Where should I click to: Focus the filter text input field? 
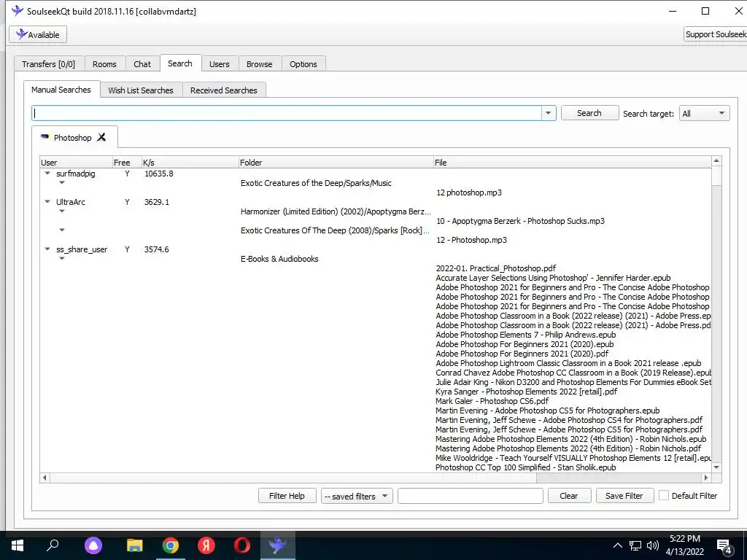click(x=471, y=496)
